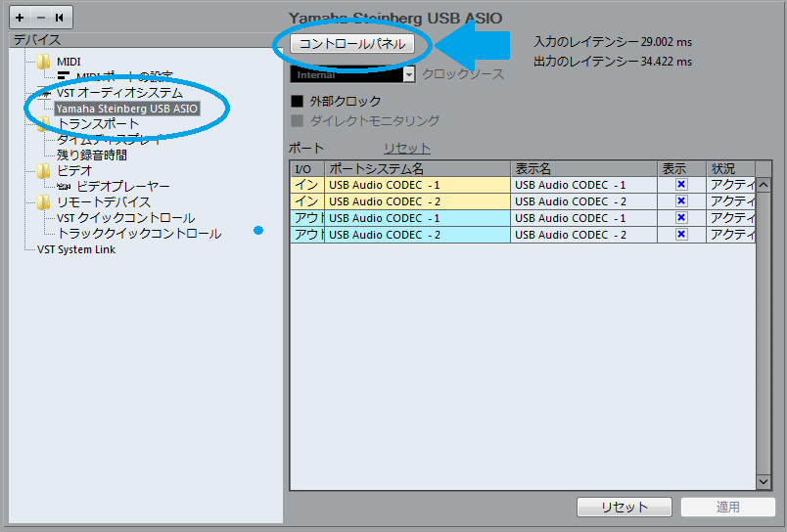787x532 pixels.
Task: Open the コントロールパネル button
Action: (352, 44)
